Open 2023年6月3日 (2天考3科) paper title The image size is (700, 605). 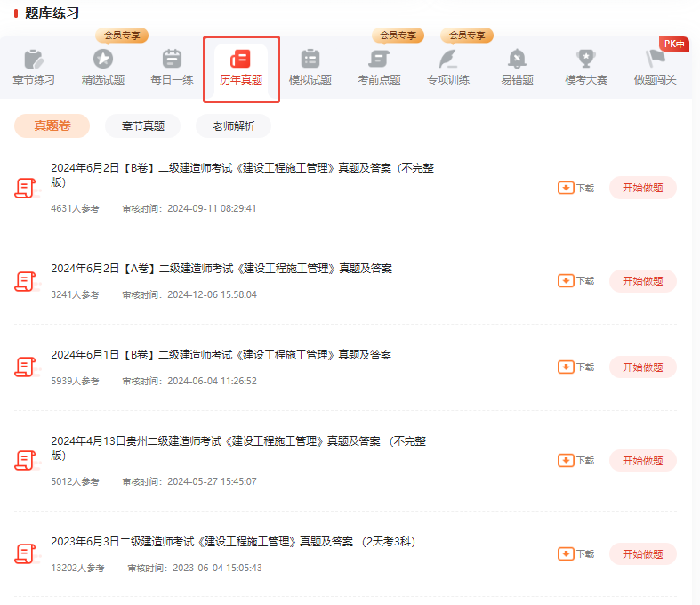233,542
